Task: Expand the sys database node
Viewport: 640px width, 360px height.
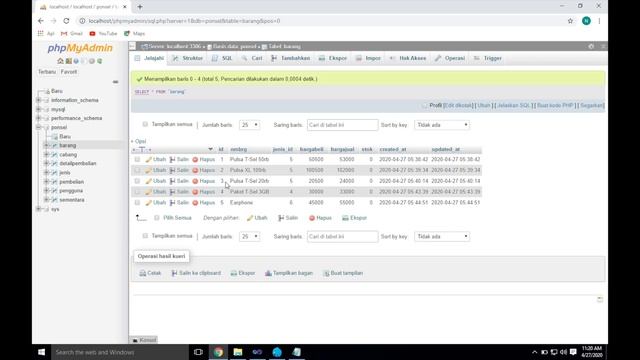Action: pyautogui.click(x=38, y=209)
